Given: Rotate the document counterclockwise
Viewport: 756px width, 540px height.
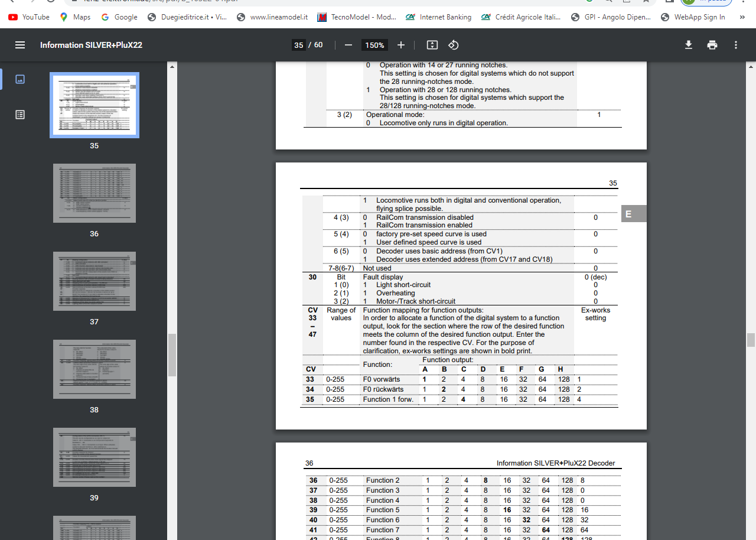Looking at the screenshot, I should [x=453, y=45].
